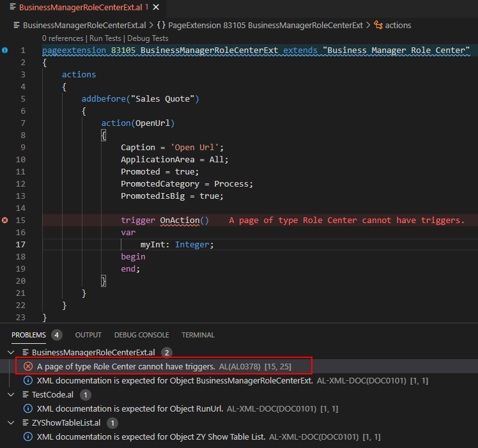Collapse the BusinessManagerRoleCenterExt.al problems group
478x448 pixels.
pyautogui.click(x=11, y=353)
